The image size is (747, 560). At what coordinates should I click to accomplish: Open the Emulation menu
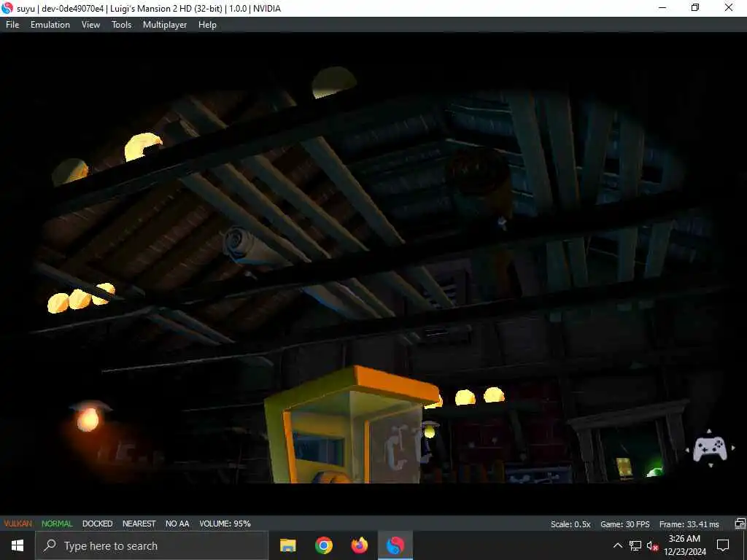point(50,25)
